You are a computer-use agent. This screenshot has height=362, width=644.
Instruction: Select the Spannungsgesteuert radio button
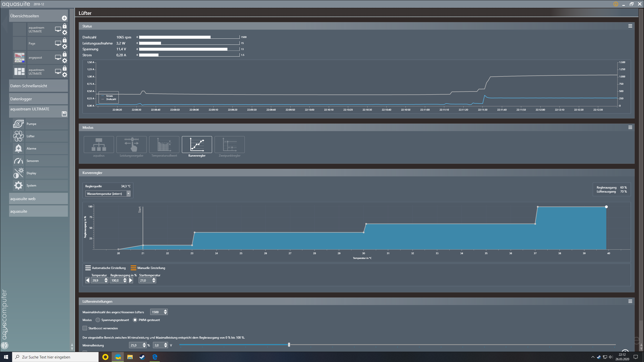click(x=98, y=320)
